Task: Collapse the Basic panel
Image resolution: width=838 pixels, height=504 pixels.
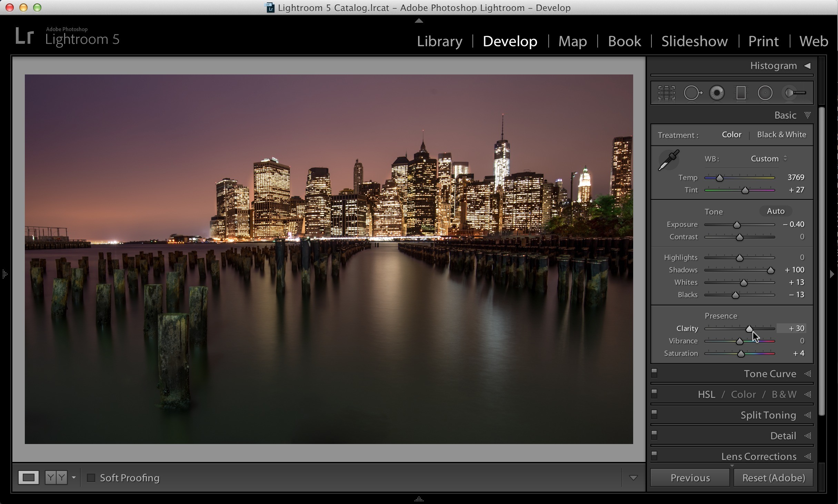Action: click(x=807, y=115)
